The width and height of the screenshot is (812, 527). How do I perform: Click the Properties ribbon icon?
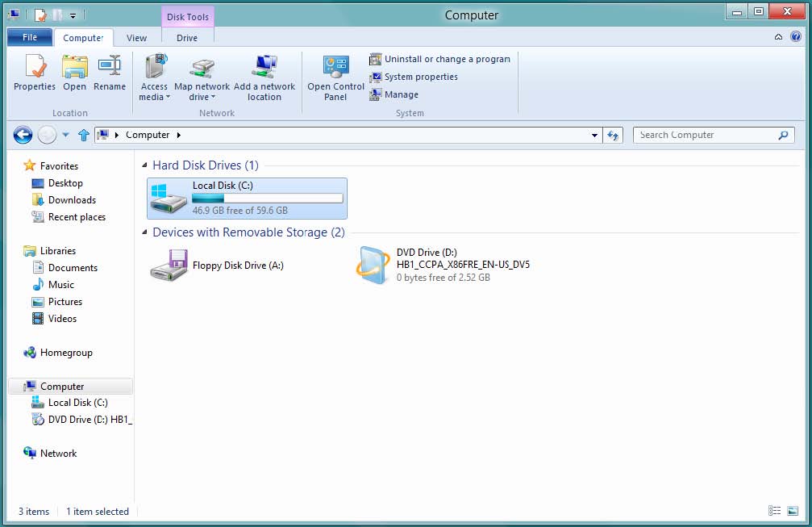(x=34, y=67)
